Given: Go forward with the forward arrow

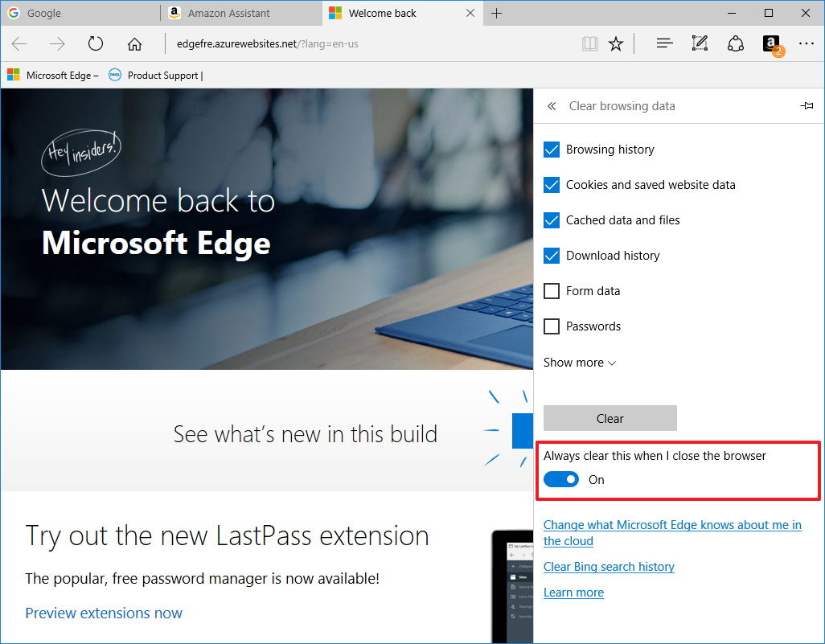Looking at the screenshot, I should (x=57, y=43).
